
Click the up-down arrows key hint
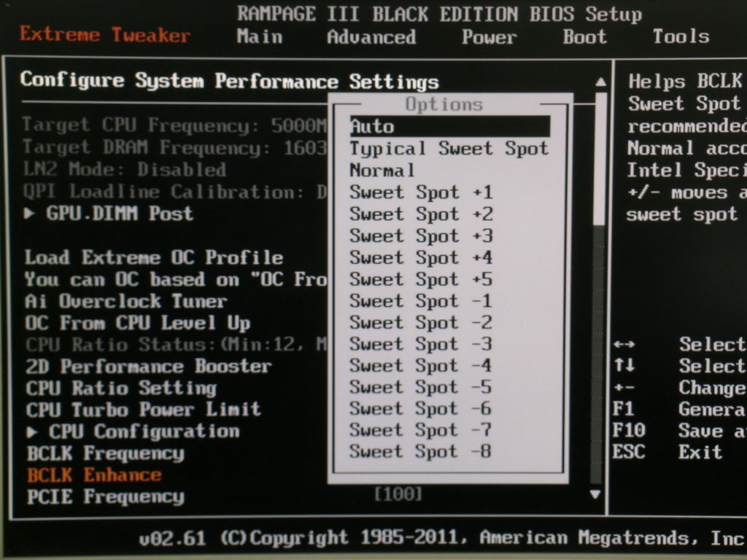(x=624, y=366)
